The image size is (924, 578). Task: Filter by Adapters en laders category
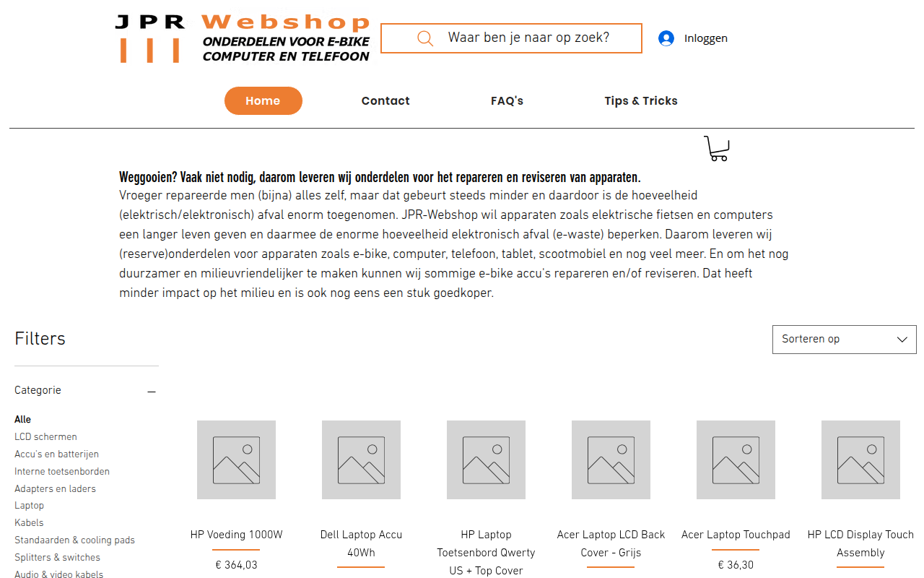[55, 489]
